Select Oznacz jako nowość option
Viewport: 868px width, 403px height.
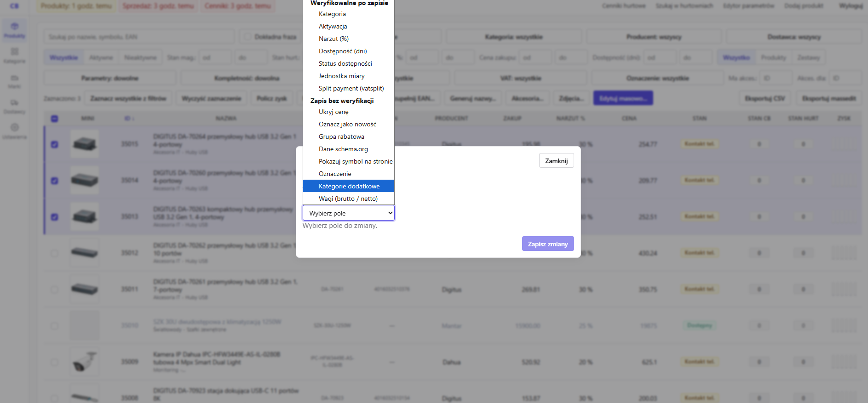coord(349,124)
